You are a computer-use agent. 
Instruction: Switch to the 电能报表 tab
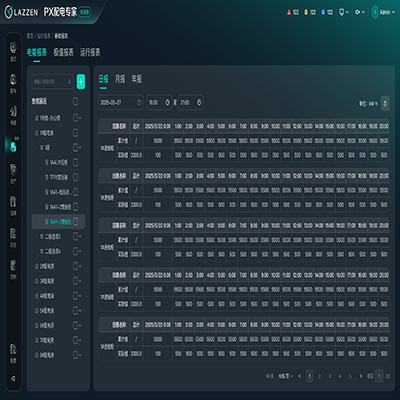(37, 52)
